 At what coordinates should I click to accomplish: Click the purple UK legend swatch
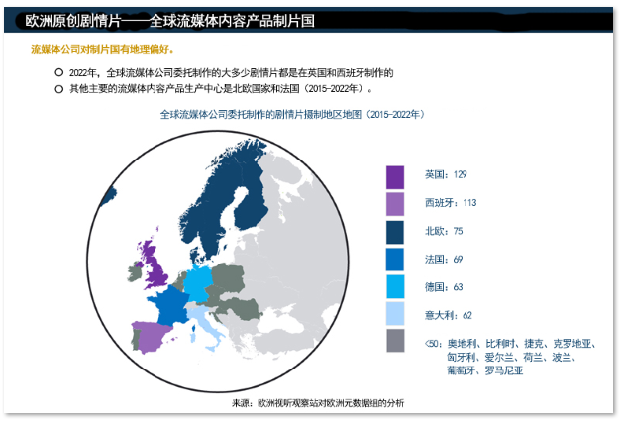(x=396, y=176)
